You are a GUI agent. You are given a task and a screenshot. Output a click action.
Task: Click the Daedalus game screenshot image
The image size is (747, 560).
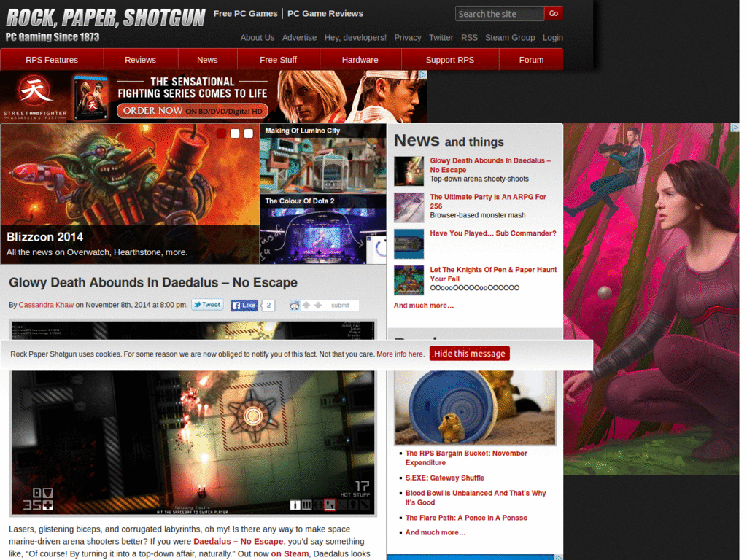click(193, 418)
